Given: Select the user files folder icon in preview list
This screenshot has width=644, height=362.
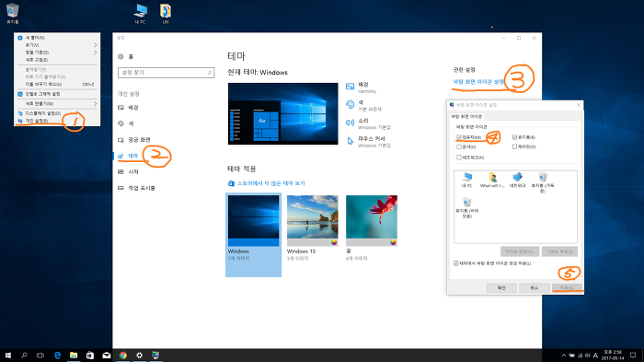Looking at the screenshot, I should click(x=492, y=180).
